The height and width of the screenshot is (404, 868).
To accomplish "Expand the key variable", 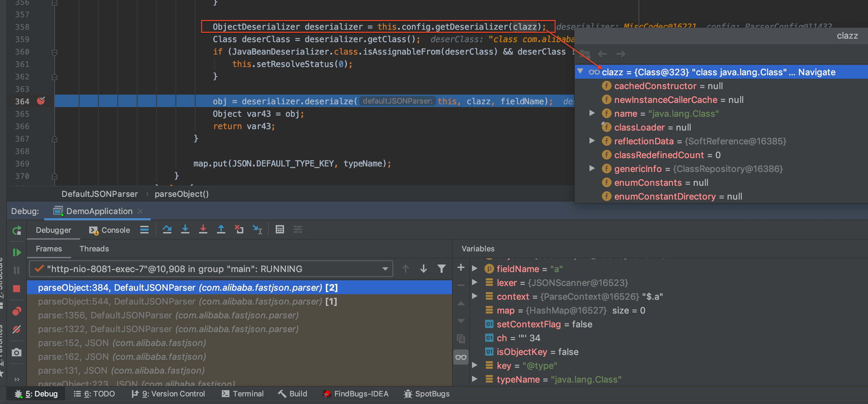I will tap(474, 365).
